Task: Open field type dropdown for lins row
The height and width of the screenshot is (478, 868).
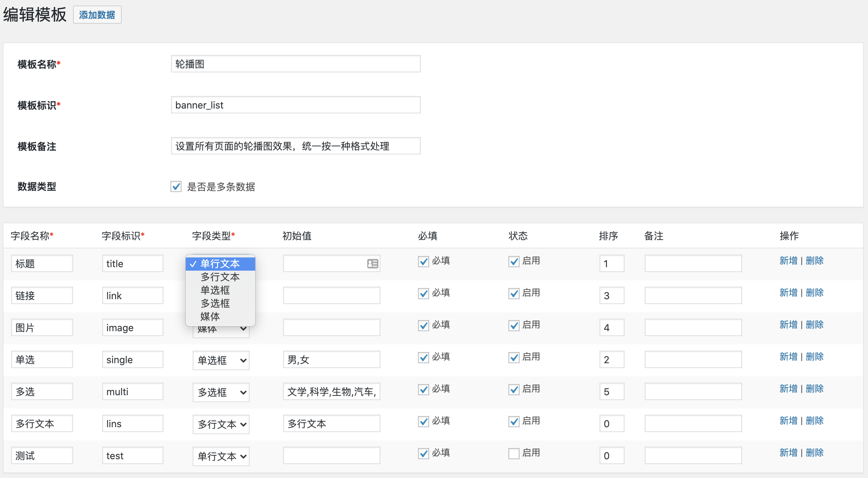Action: [221, 424]
